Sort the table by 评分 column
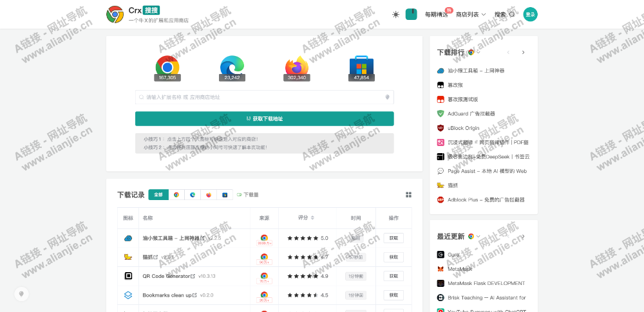Image resolution: width=644 pixels, height=312 pixels. (307, 217)
